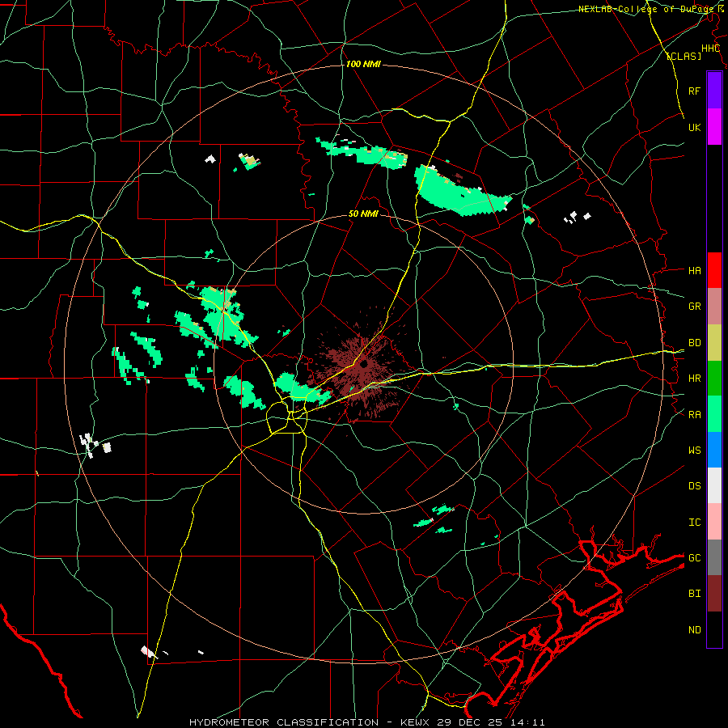Click the "[CLAS]" units label
The height and width of the screenshot is (728, 728).
click(x=684, y=57)
